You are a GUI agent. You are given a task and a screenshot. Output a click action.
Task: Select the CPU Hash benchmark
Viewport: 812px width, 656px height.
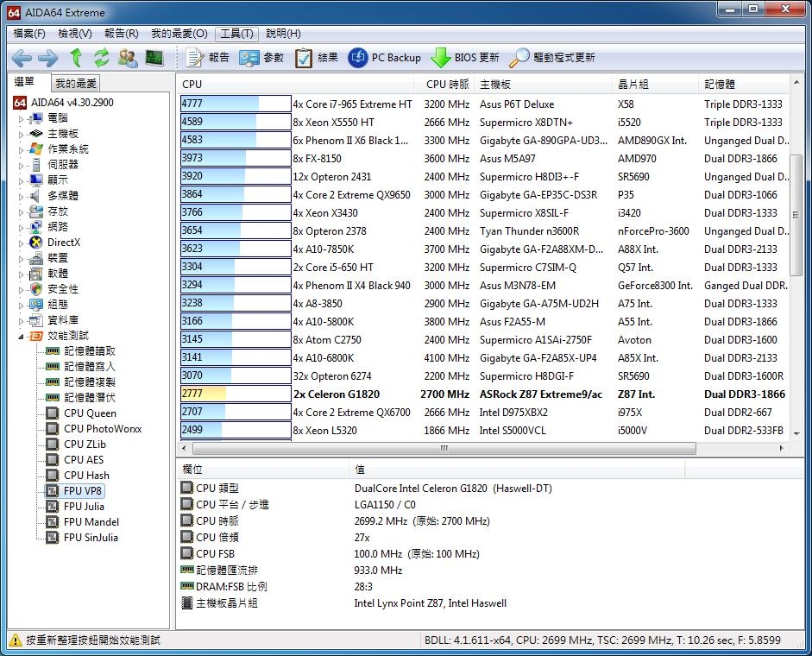coord(86,476)
